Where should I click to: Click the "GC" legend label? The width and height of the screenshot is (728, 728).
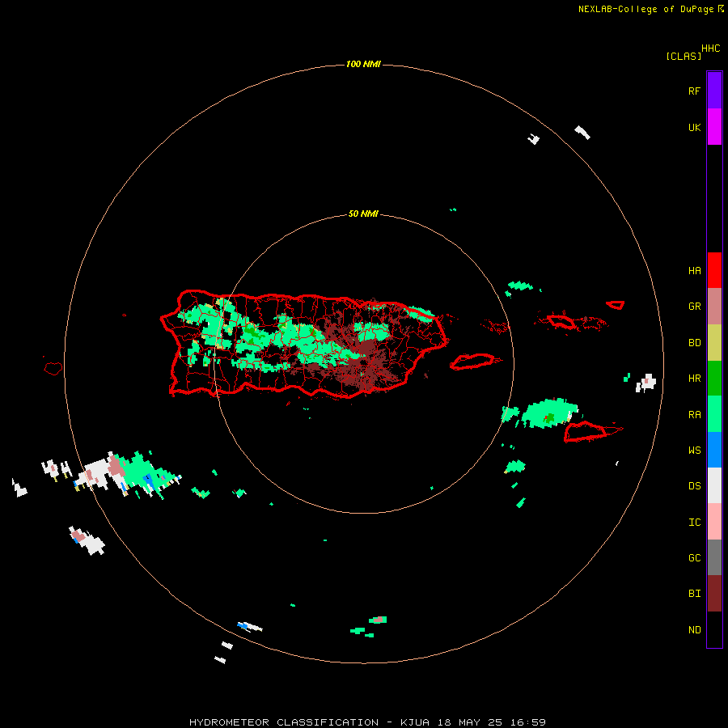(x=694, y=558)
